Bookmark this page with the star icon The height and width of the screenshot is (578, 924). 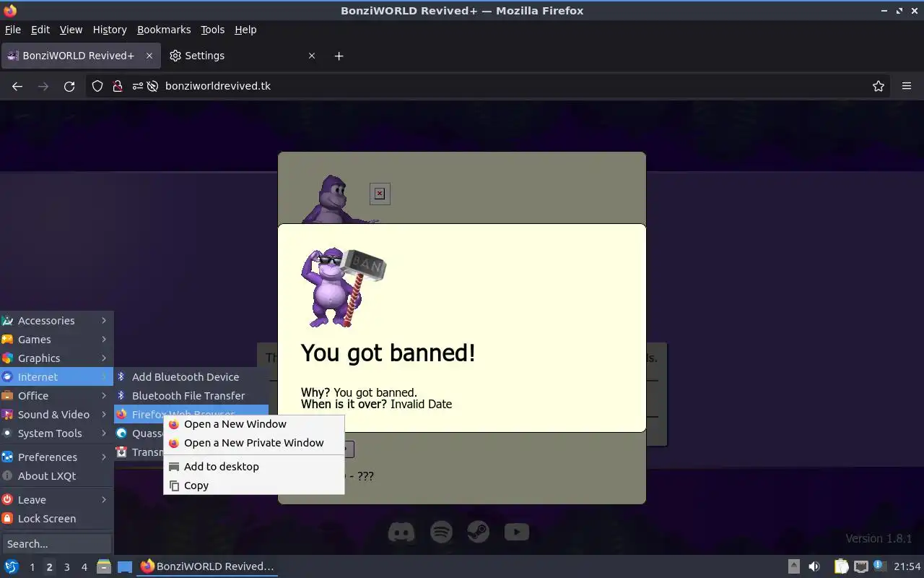coord(879,86)
